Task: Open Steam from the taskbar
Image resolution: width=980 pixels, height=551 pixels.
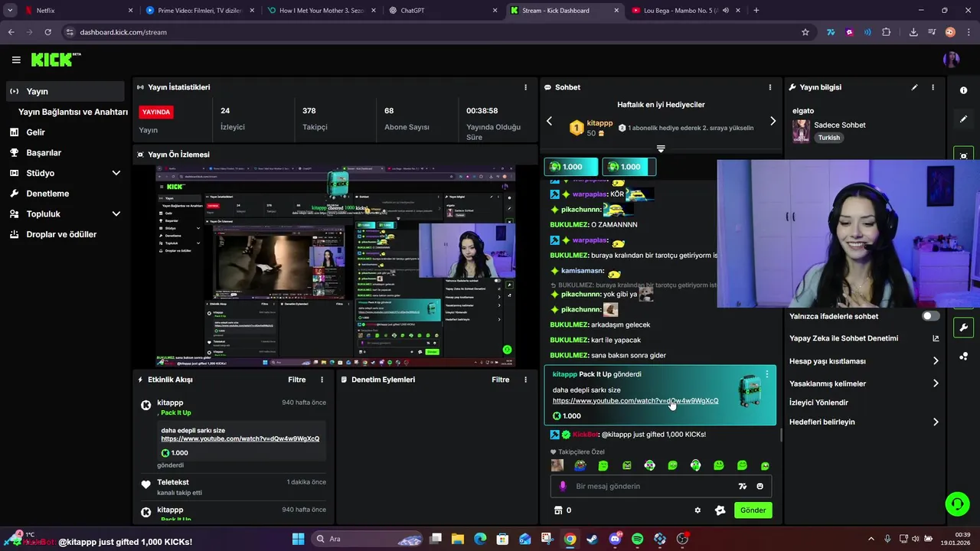Action: (x=592, y=539)
